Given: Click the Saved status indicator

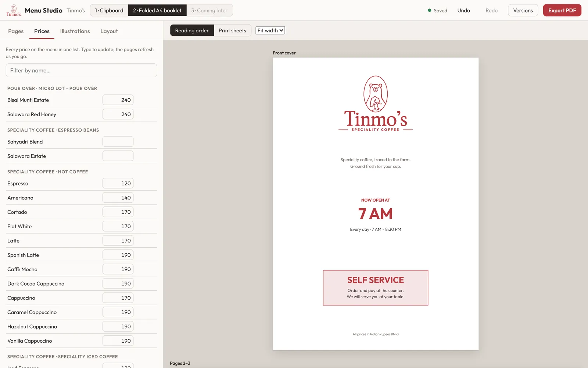Looking at the screenshot, I should click(437, 10).
